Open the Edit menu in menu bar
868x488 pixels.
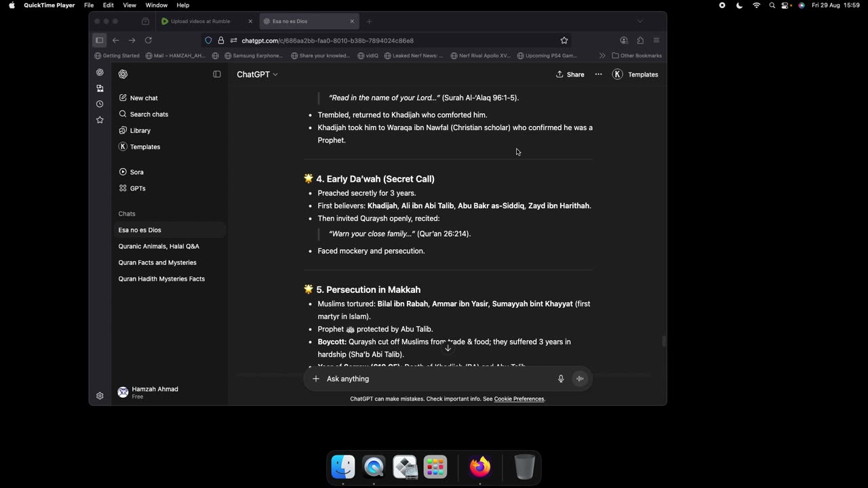tap(108, 5)
